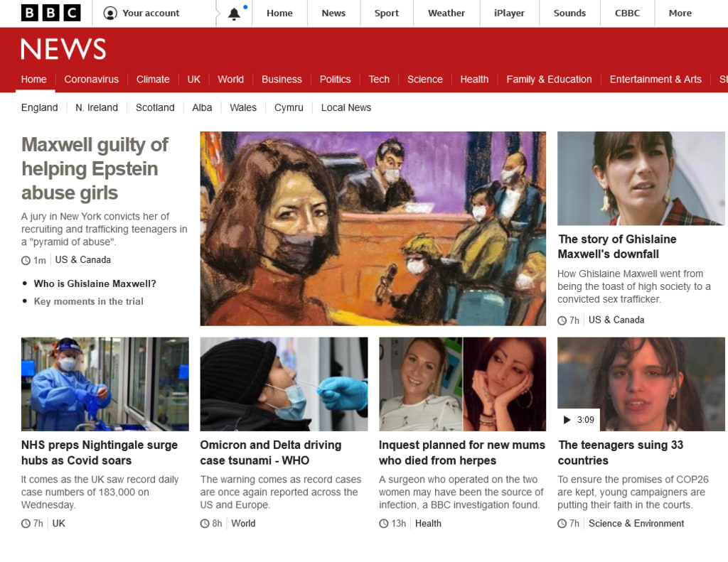728x562 pixels.
Task: Expand the More menu in top bar
Action: pyautogui.click(x=680, y=13)
